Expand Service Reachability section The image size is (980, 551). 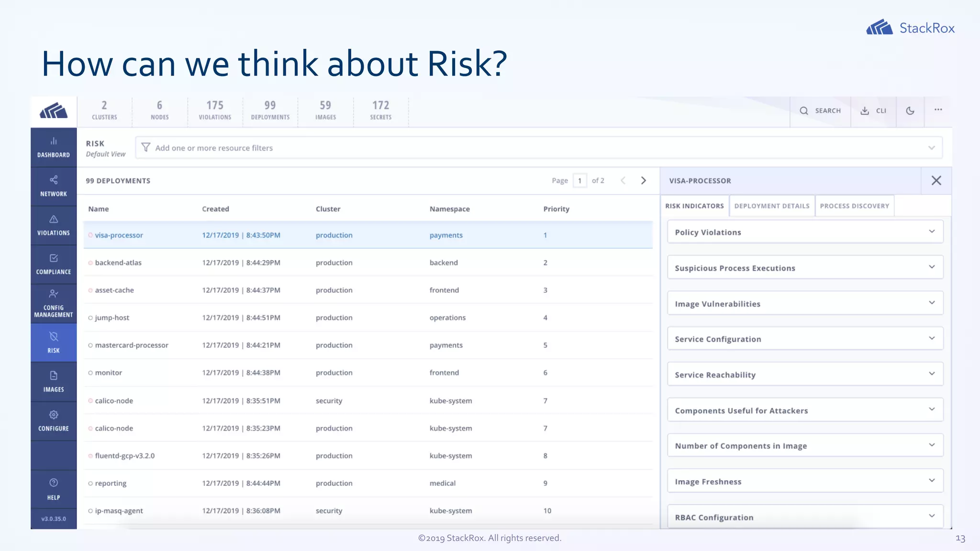click(x=805, y=374)
